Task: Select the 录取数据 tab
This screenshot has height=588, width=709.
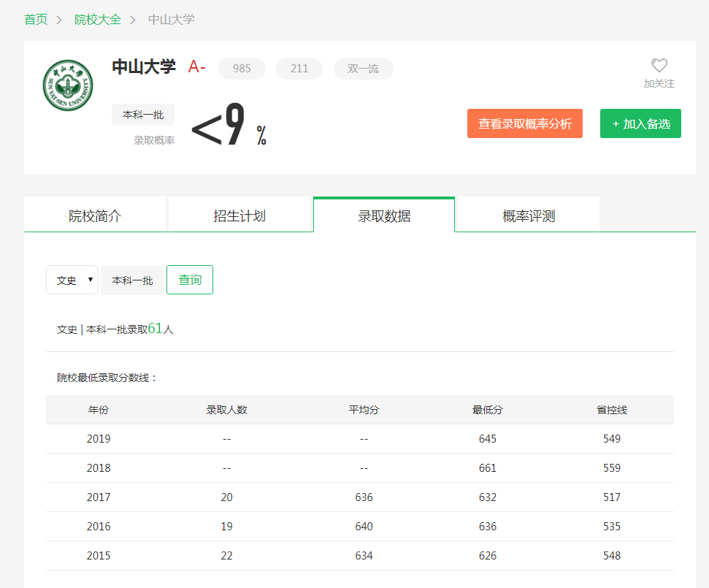Action: click(384, 215)
